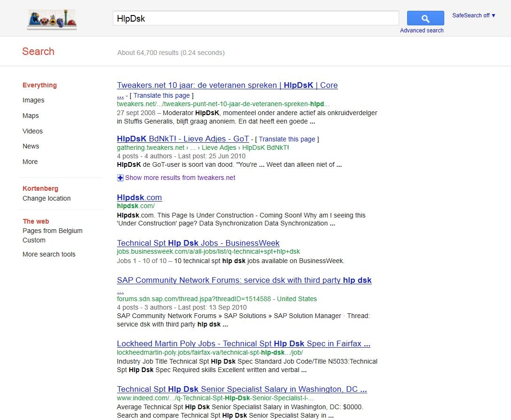This screenshot has width=511, height=420.
Task: Open the SafeSearch off dropdown
Action: 473,16
